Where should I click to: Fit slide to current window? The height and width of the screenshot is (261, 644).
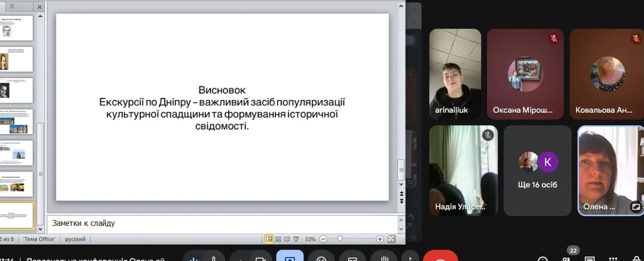pyautogui.click(x=391, y=239)
